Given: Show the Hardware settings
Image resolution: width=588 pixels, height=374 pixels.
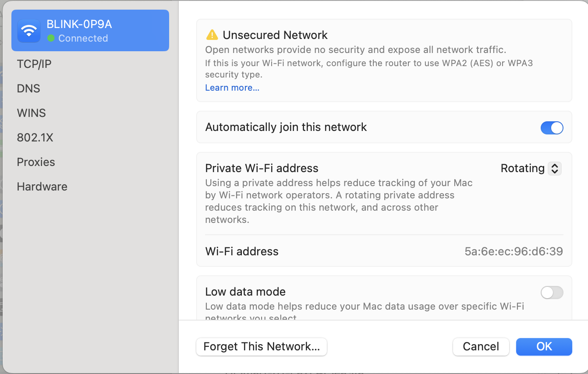Looking at the screenshot, I should (42, 187).
